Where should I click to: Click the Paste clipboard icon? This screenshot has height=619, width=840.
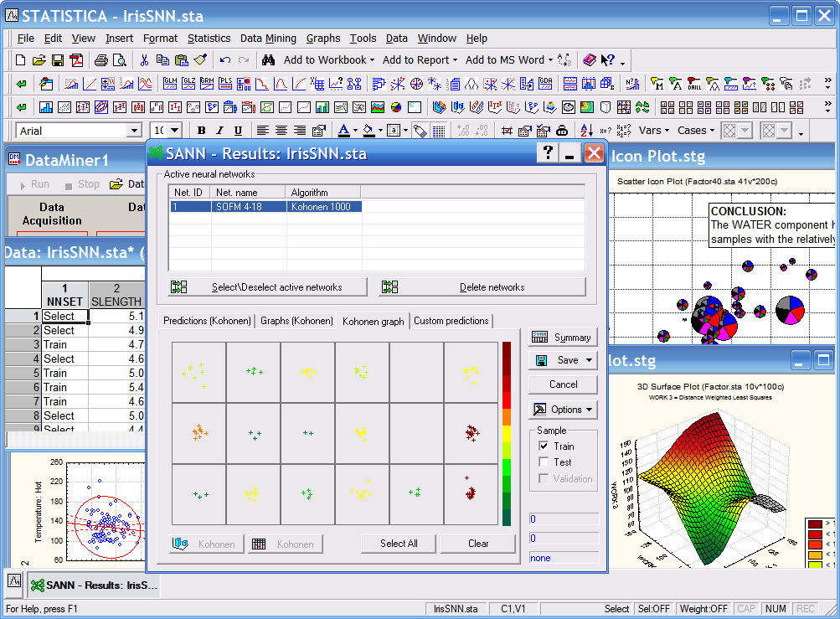(x=182, y=60)
